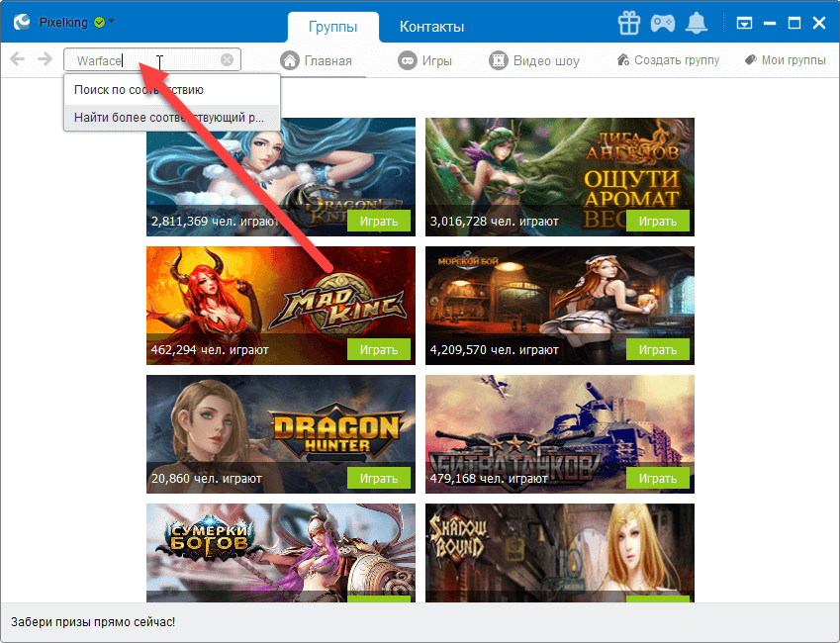This screenshot has height=643, width=840.
Task: Open the Главная home section
Action: (x=317, y=60)
